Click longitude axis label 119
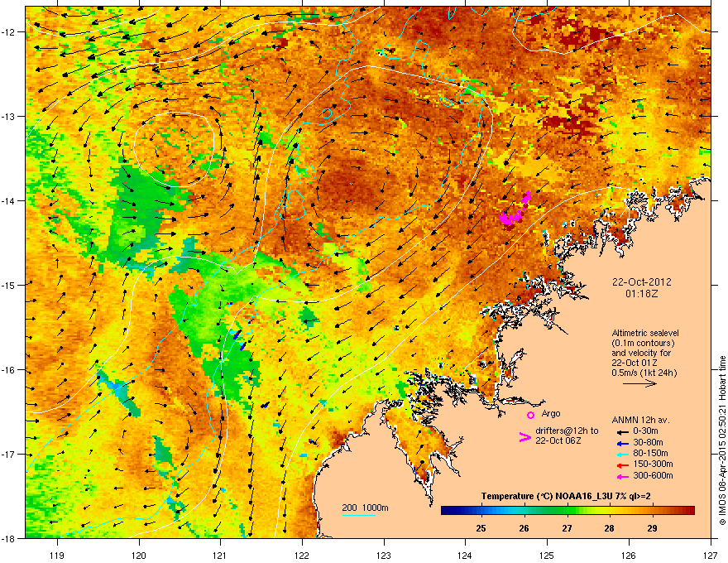Viewport: 728px width, 563px height. pos(57,555)
